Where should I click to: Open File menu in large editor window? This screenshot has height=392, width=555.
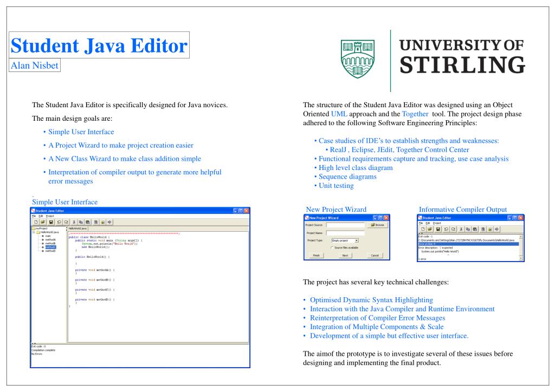tap(34, 216)
